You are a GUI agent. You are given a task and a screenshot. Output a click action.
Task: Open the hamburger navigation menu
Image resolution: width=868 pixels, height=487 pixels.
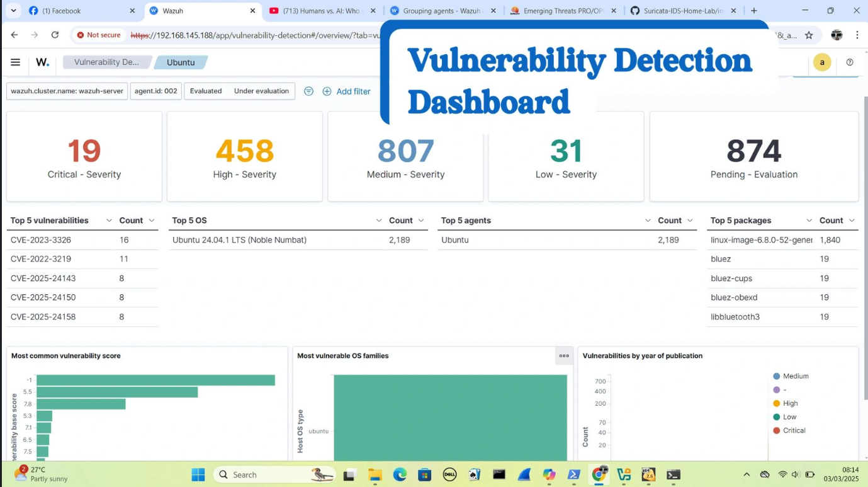16,62
